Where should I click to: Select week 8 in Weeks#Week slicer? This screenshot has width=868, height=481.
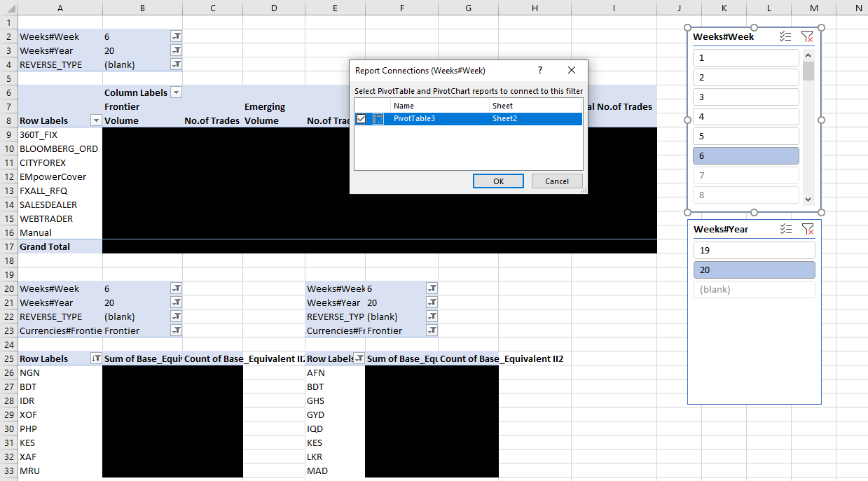(745, 195)
